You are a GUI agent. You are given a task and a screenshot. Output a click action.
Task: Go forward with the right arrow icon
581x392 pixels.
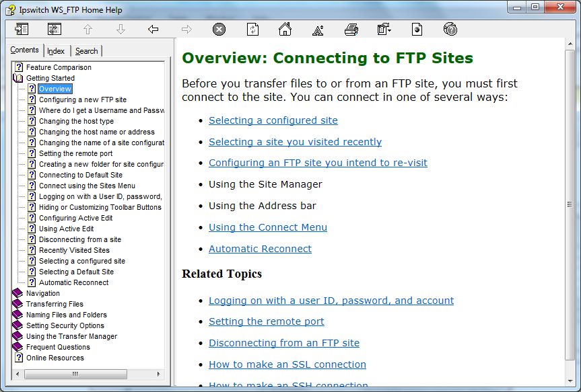186,29
